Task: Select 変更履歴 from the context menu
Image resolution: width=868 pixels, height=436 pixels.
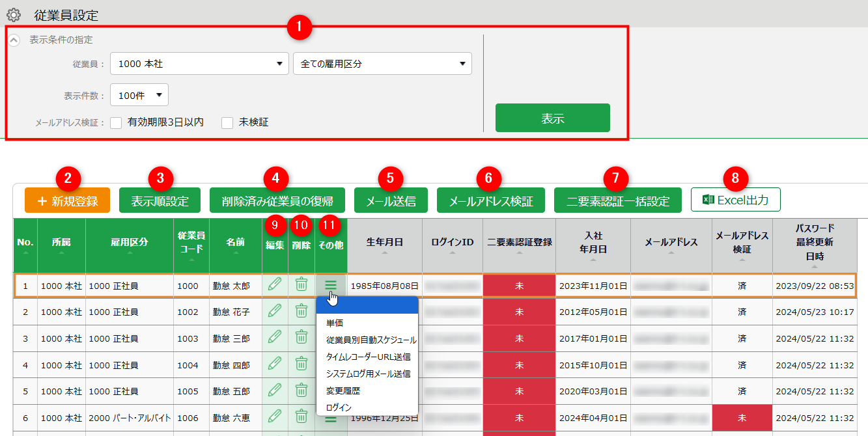Action: click(x=343, y=391)
